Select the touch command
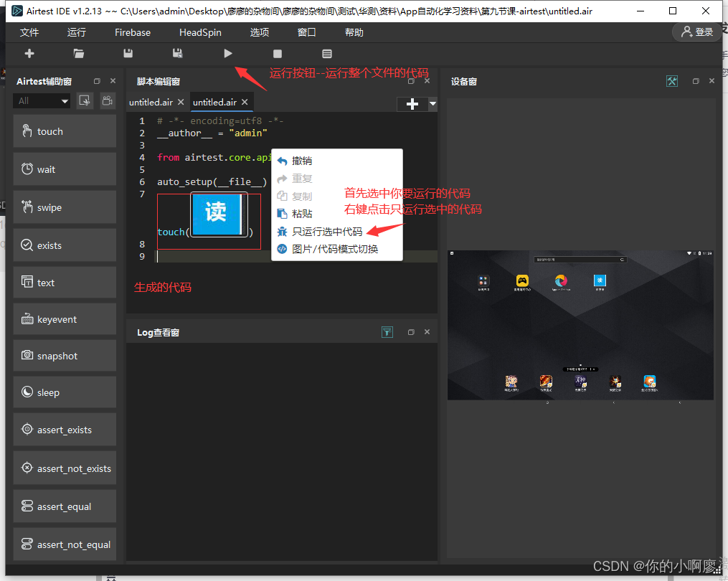This screenshot has height=581, width=728. point(65,131)
